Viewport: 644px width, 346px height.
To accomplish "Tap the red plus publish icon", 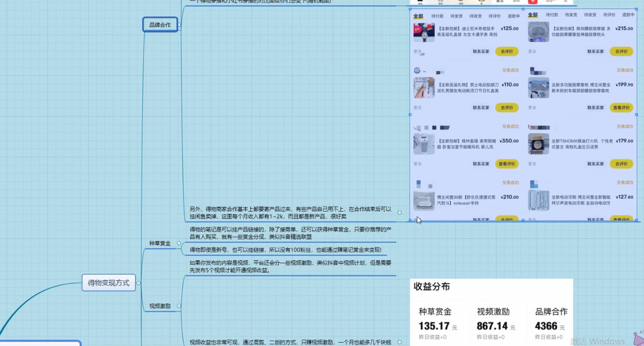I will pyautogui.click(x=533, y=2).
